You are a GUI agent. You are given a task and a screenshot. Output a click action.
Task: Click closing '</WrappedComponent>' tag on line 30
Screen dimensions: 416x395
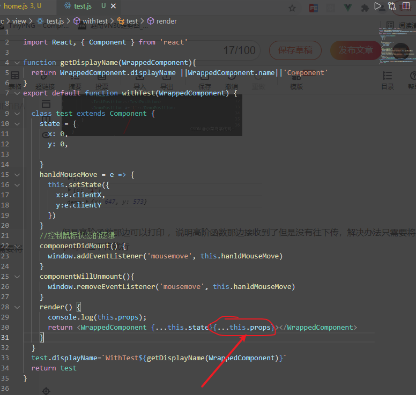coord(318,327)
